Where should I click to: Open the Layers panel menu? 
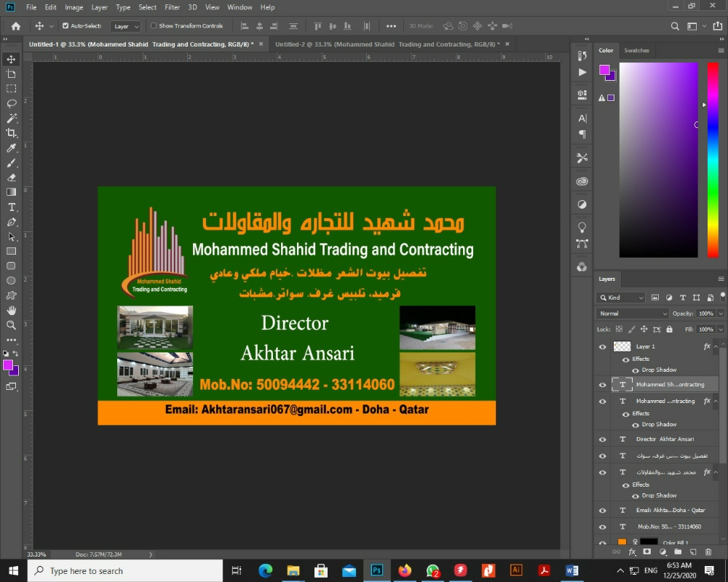721,279
